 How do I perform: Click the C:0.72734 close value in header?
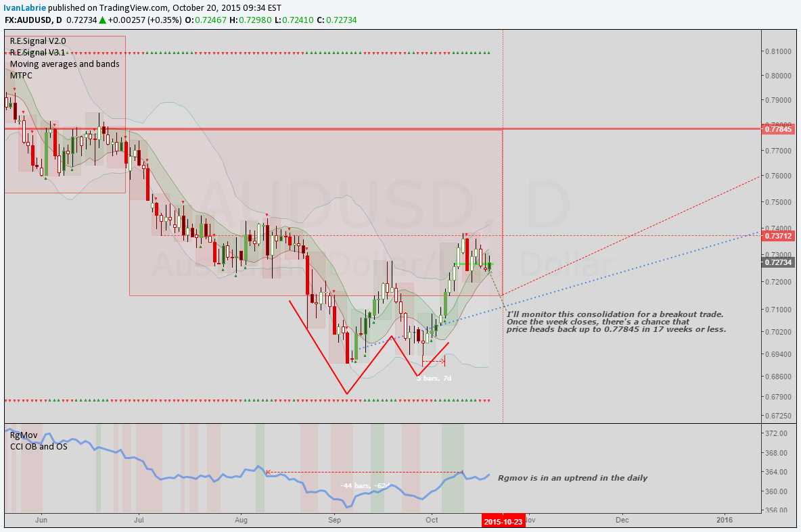[337, 20]
